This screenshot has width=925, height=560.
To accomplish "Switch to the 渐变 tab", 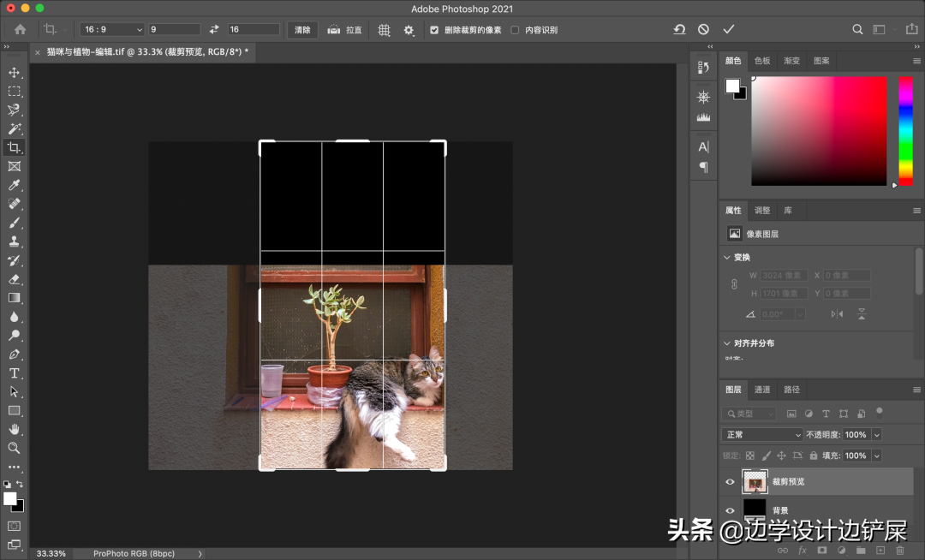I will click(x=791, y=61).
